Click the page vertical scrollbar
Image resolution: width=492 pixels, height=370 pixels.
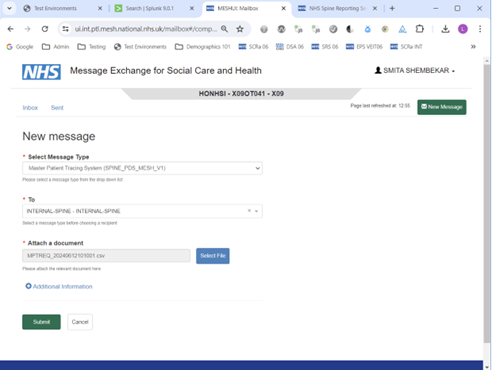(x=487, y=203)
